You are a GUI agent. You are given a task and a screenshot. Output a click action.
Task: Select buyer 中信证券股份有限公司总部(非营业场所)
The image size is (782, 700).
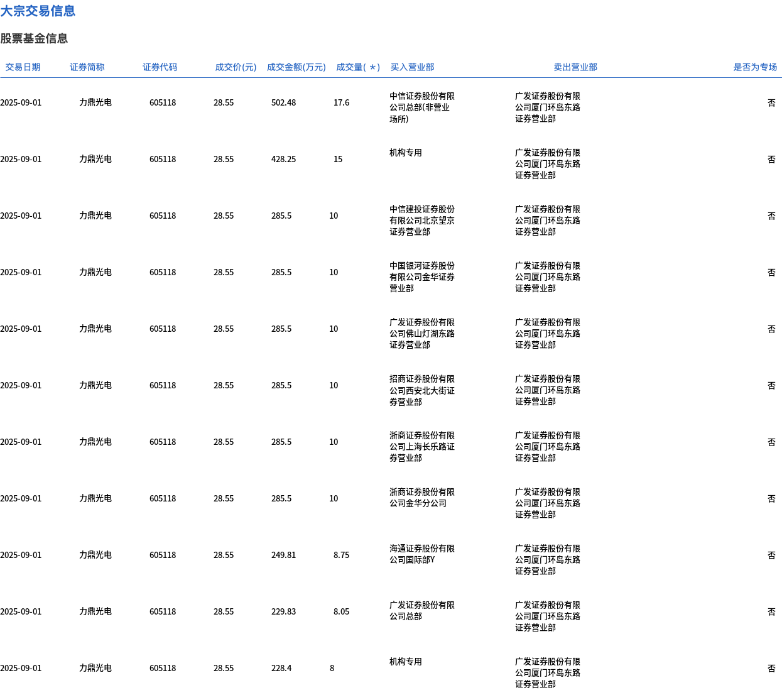click(422, 107)
